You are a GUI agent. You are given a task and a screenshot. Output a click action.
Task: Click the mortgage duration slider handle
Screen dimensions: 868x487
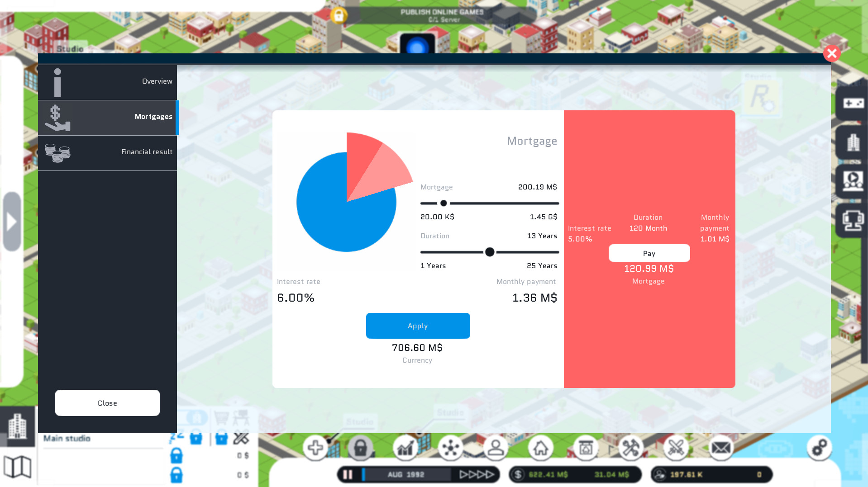490,252
